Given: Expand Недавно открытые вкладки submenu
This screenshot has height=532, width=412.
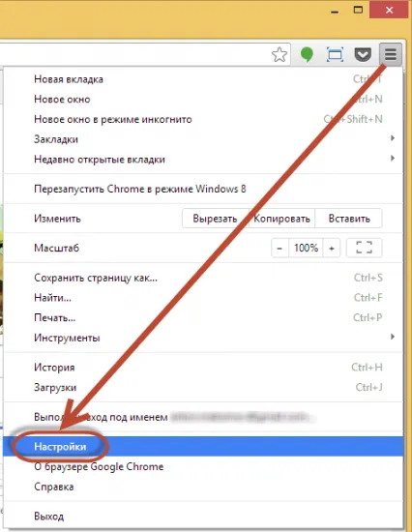Looking at the screenshot, I should click(x=203, y=160).
